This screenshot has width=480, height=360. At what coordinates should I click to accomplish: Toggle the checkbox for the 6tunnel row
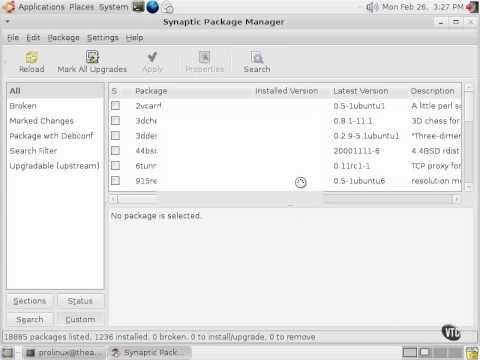point(115,165)
